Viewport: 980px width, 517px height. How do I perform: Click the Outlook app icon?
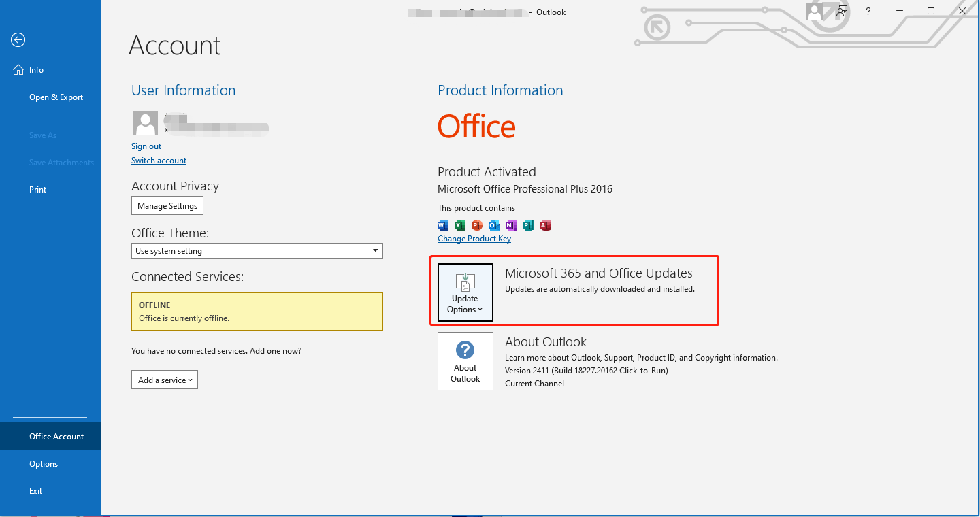point(494,225)
